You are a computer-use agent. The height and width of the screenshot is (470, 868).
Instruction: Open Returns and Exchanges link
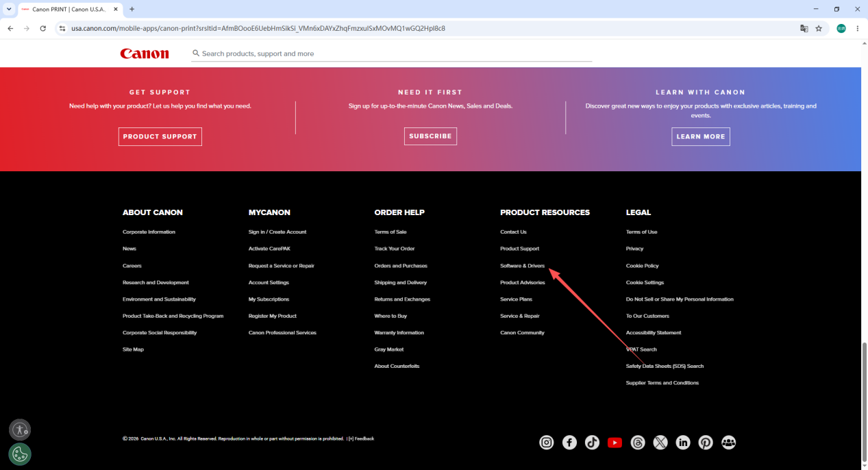tap(402, 299)
